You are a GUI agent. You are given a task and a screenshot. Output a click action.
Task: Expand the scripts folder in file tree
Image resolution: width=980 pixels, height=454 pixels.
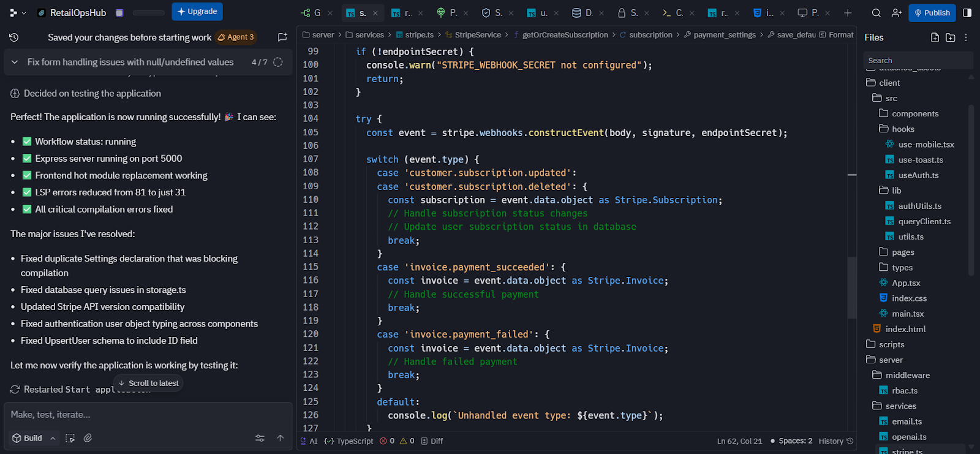891,344
